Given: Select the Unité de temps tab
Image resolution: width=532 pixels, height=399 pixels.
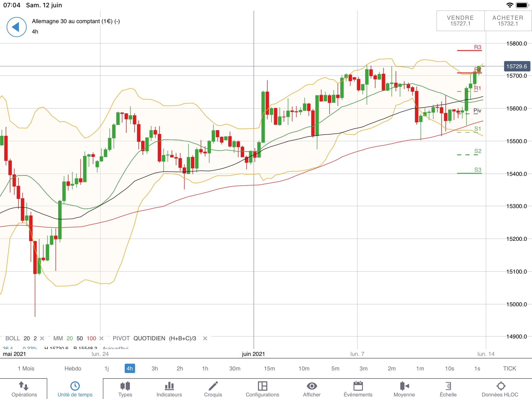Looking at the screenshot, I should (75, 389).
